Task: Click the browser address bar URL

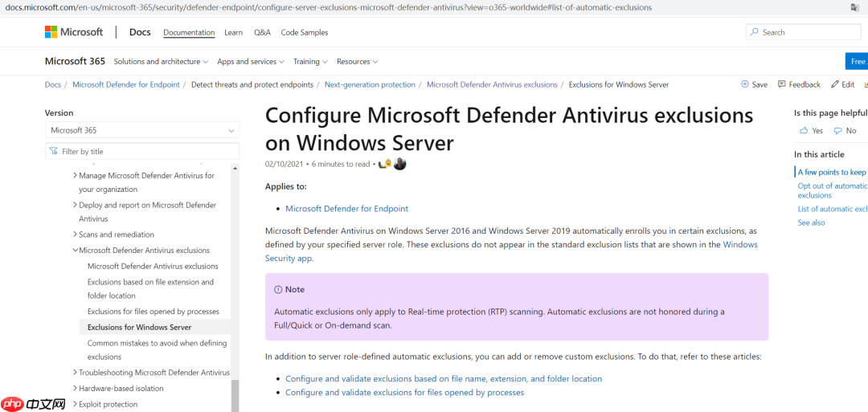Action: [x=328, y=8]
